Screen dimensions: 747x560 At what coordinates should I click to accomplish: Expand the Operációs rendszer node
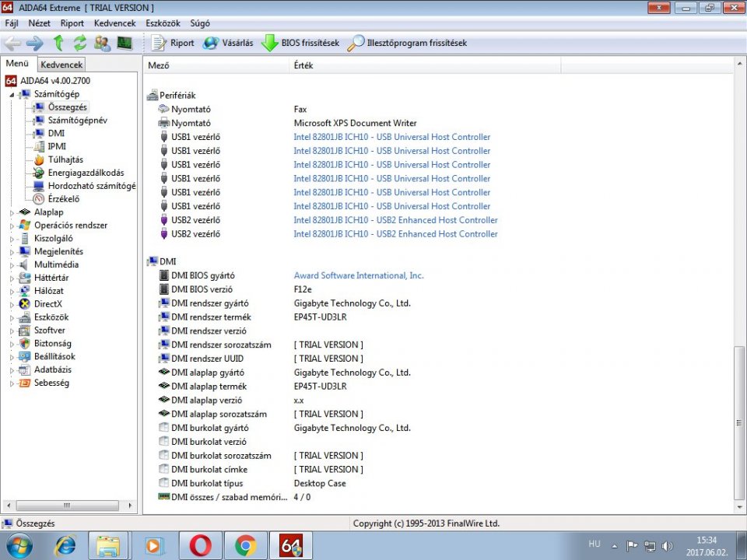(x=12, y=226)
